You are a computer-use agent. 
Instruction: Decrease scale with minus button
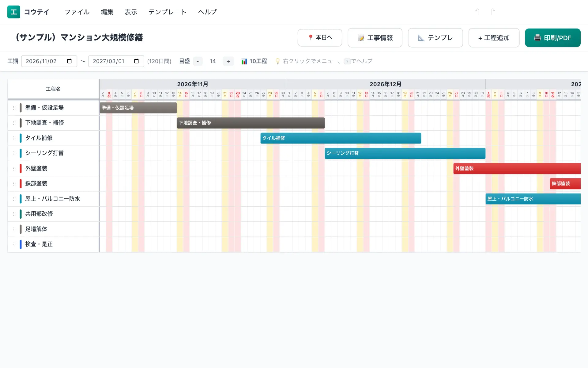pyautogui.click(x=198, y=61)
